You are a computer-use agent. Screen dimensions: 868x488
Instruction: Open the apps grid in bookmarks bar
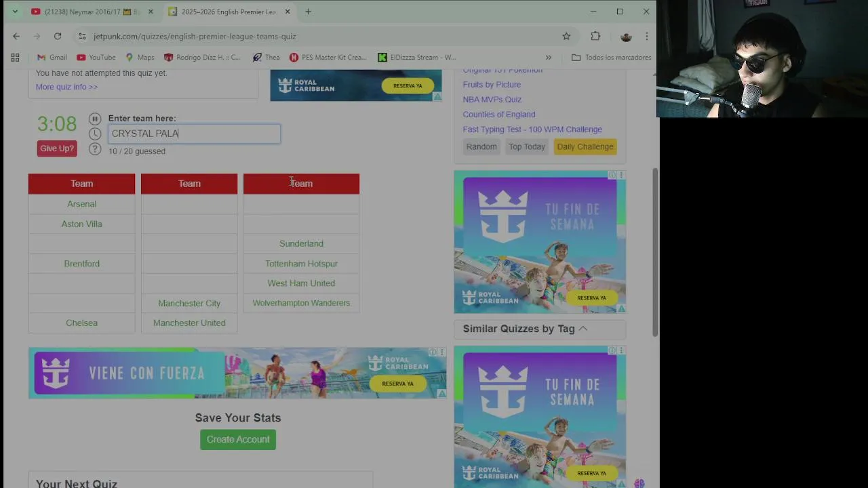[15, 58]
